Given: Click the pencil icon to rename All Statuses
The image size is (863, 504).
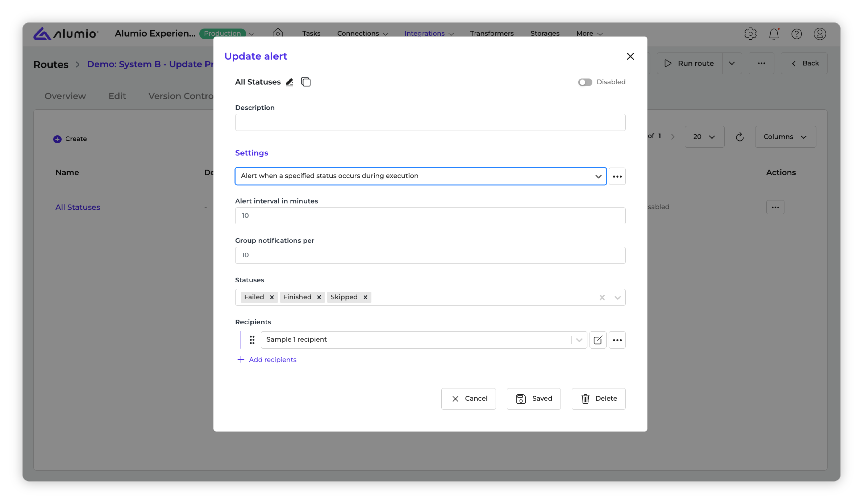Looking at the screenshot, I should pos(289,82).
